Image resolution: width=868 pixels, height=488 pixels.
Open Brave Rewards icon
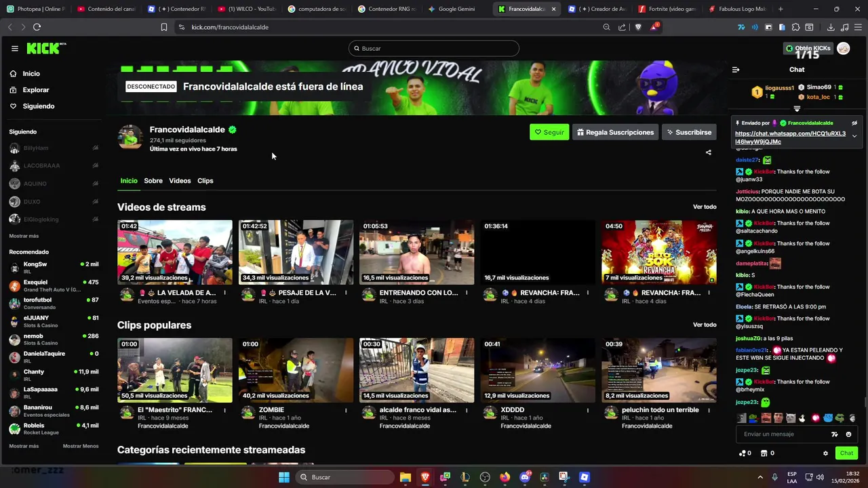pyautogui.click(x=654, y=27)
